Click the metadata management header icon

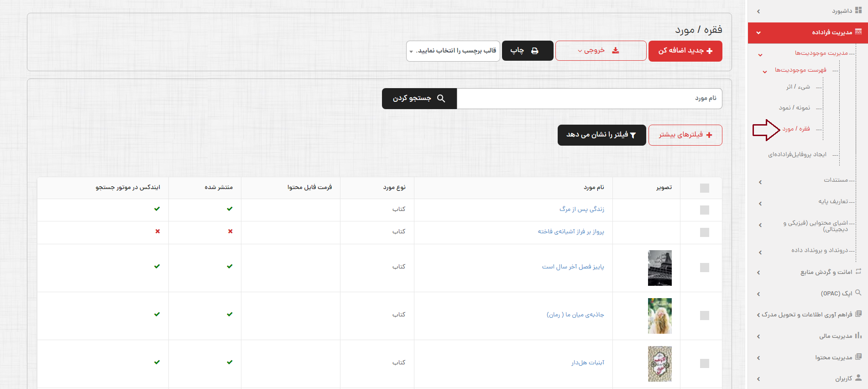[x=858, y=32]
